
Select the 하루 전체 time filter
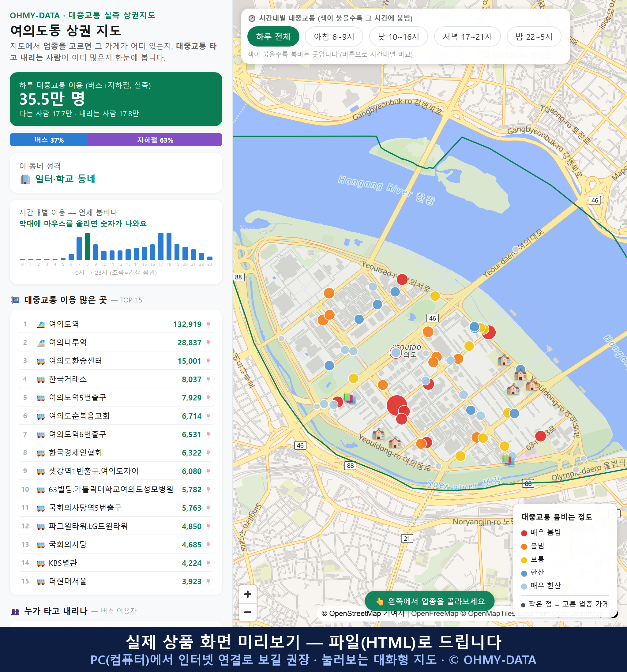273,36
